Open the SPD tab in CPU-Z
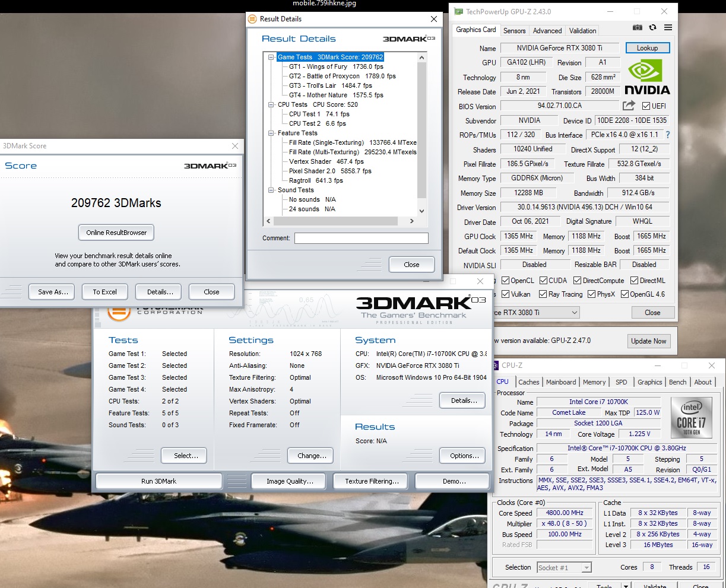The width and height of the screenshot is (726, 588). pyautogui.click(x=621, y=382)
